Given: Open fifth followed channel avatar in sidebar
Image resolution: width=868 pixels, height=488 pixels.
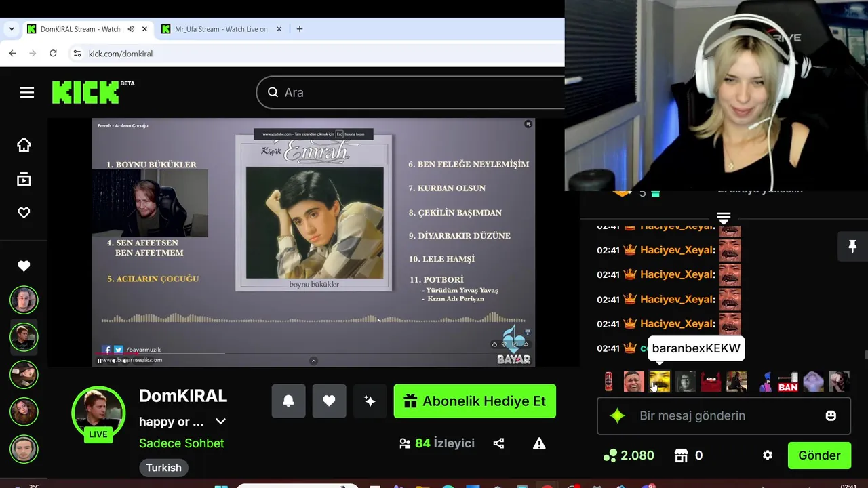Looking at the screenshot, I should point(24,449).
